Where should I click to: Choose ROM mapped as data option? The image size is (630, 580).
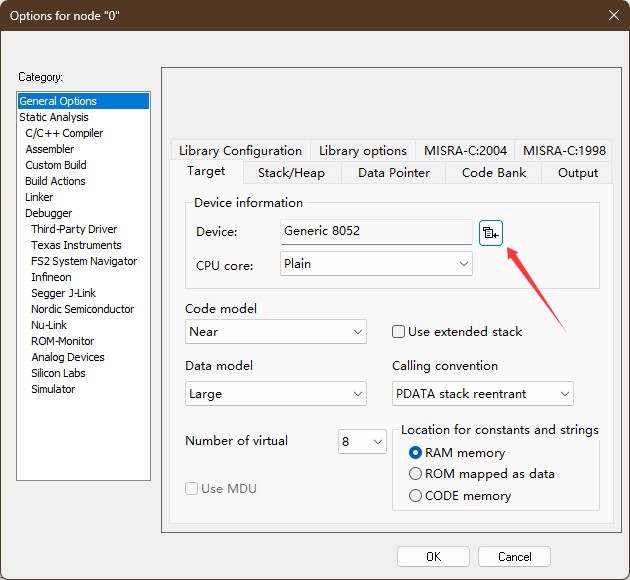click(416, 474)
